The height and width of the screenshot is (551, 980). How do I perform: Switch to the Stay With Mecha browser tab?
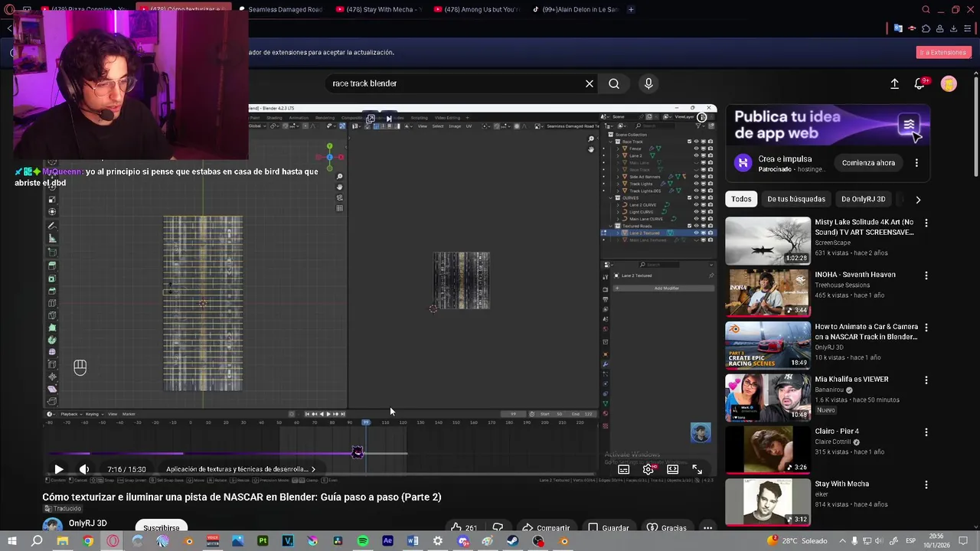tap(380, 9)
